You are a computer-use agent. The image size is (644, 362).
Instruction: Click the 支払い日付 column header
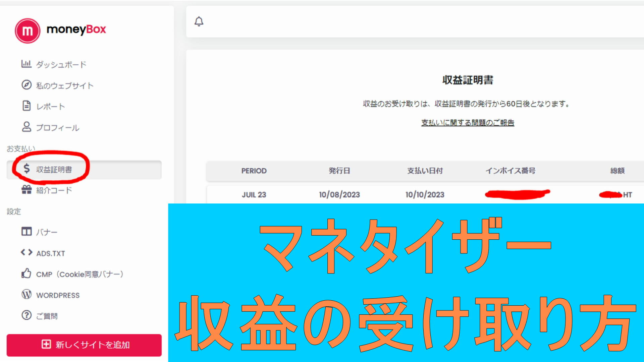[x=425, y=171]
